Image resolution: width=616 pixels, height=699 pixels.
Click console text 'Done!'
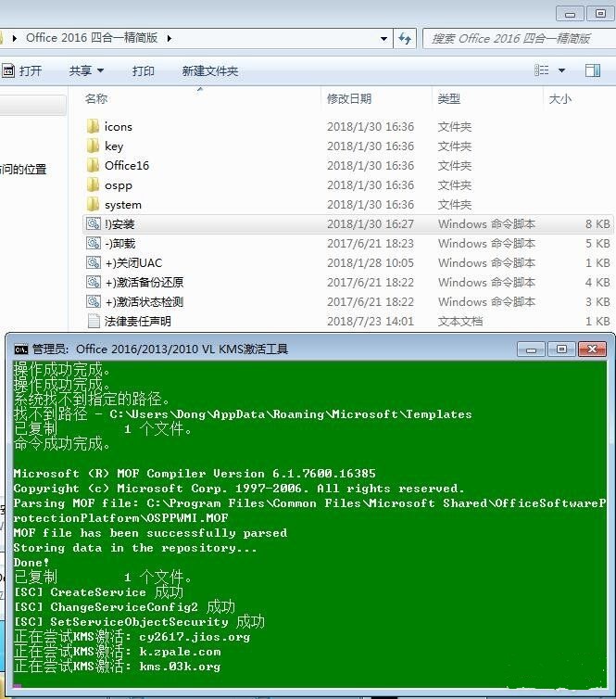31,563
